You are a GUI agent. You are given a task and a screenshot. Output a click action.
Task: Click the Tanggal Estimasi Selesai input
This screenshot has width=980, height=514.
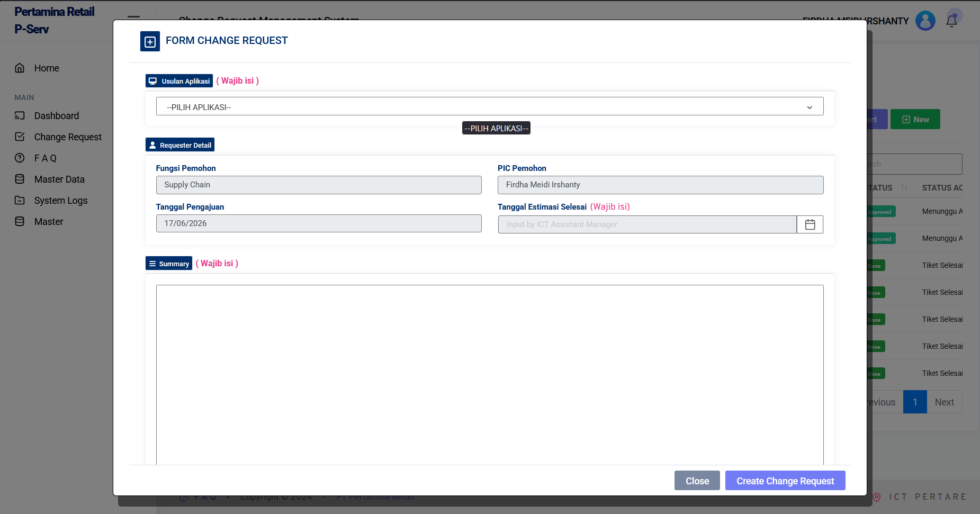click(647, 224)
